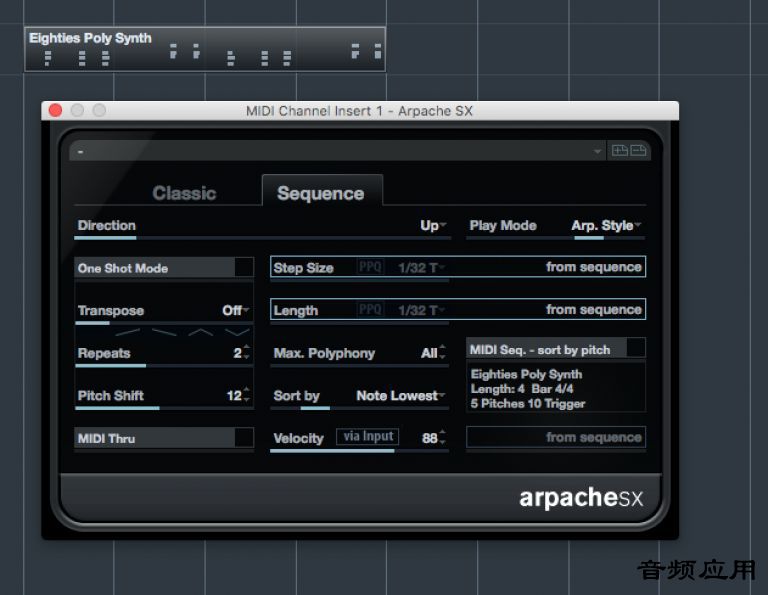Toggle the MIDI Thru checkbox
The image size is (768, 595).
244,437
